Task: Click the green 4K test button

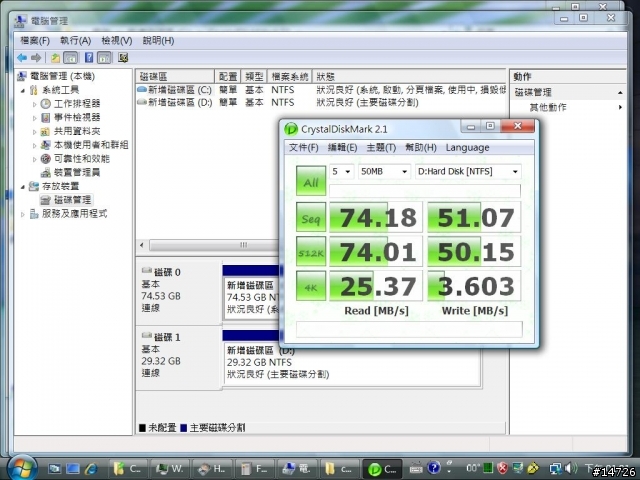Action: pos(311,286)
